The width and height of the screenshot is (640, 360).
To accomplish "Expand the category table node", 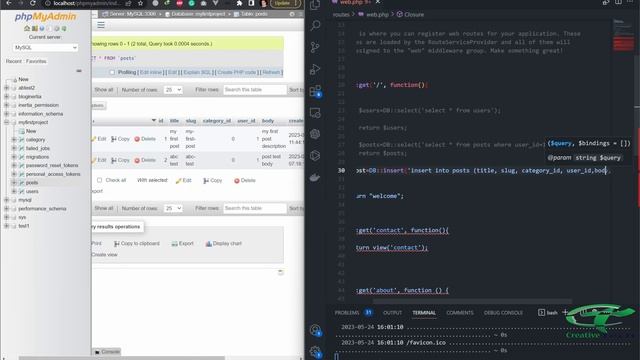I will [x=14, y=140].
